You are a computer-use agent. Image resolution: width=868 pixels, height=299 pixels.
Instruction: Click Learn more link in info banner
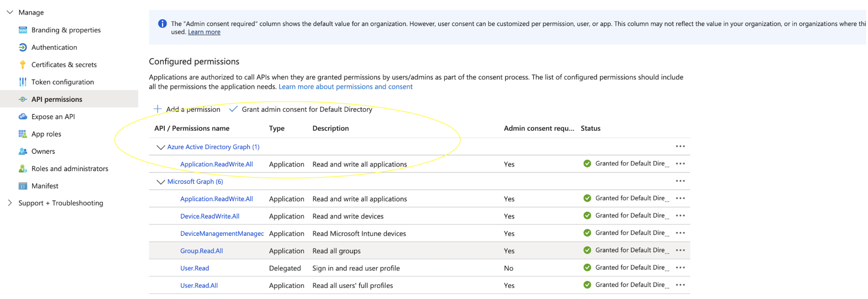[204, 32]
